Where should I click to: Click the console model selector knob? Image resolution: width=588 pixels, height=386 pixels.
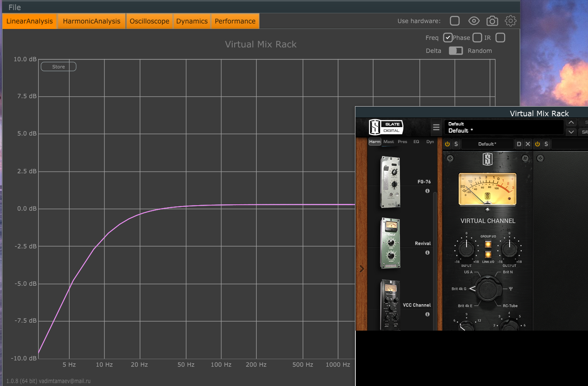487,289
